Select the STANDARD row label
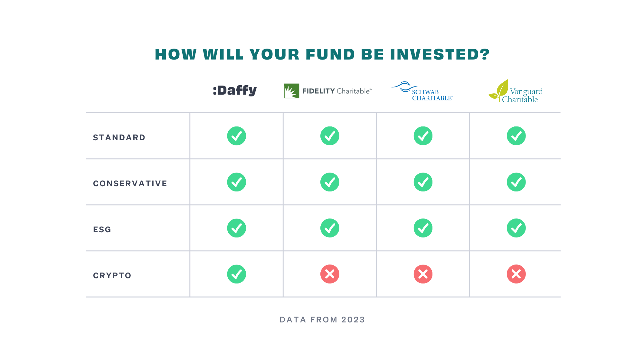This screenshot has width=644, height=362. (119, 138)
